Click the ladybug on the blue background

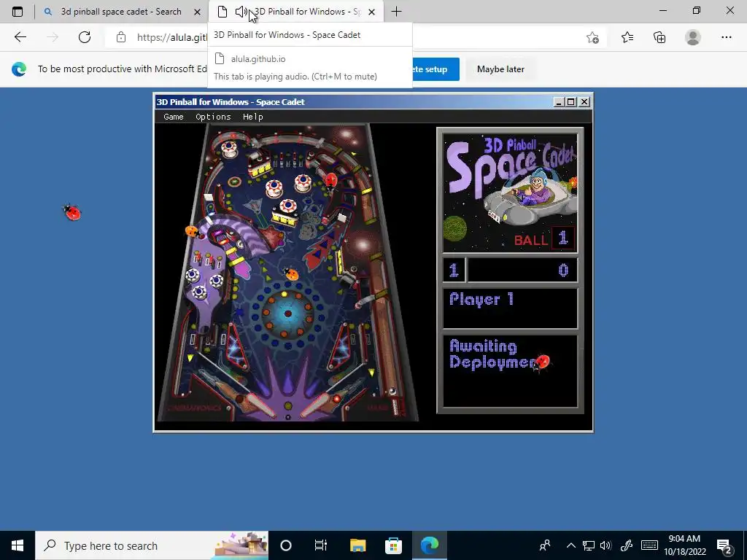pos(72,212)
